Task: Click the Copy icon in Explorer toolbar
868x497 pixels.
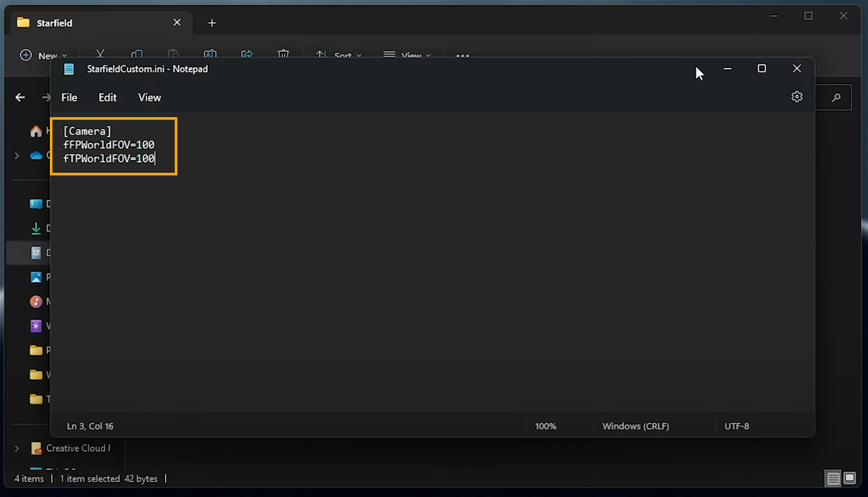Action: click(137, 56)
